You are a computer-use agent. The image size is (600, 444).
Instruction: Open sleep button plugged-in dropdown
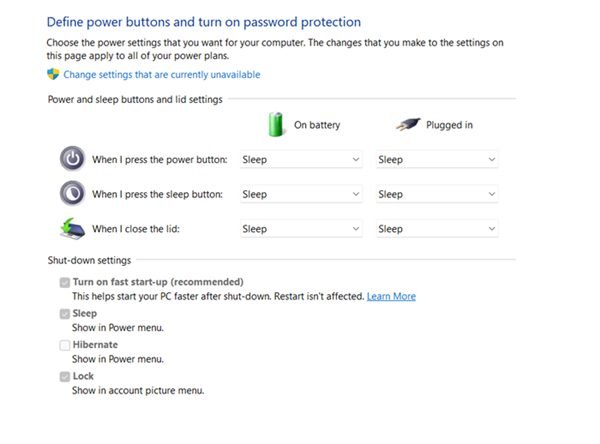(436, 194)
